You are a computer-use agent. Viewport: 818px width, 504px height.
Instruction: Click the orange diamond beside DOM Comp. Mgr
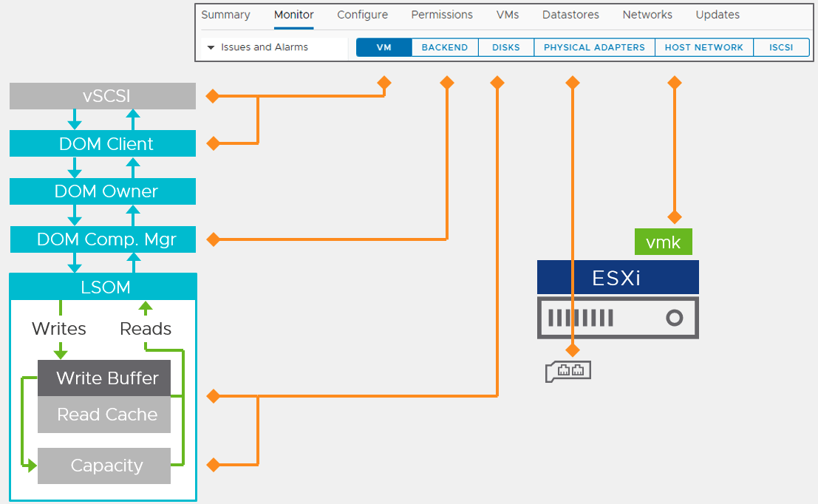coord(213,239)
